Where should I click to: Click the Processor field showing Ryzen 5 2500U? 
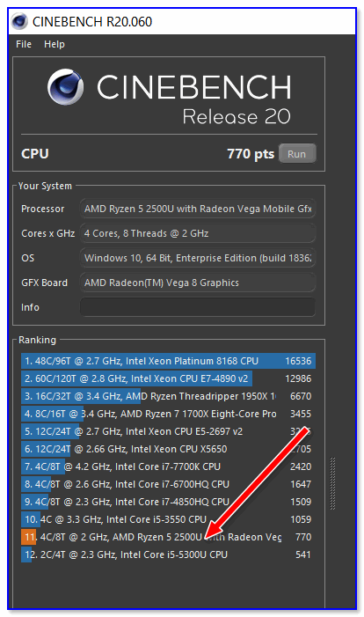198,209
